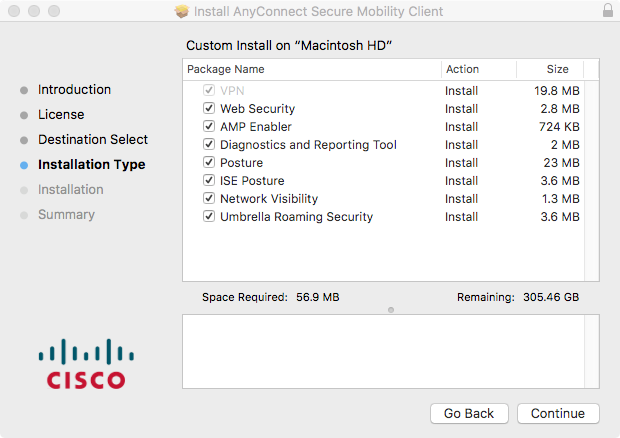
Task: Click the Remaining 305.46 GB value
Action: point(551,297)
